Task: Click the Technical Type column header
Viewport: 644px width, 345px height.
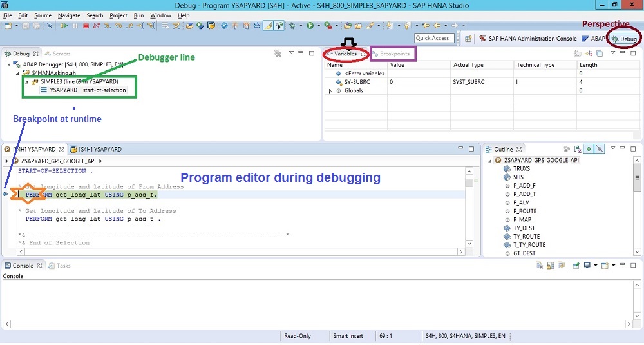Action: point(535,65)
